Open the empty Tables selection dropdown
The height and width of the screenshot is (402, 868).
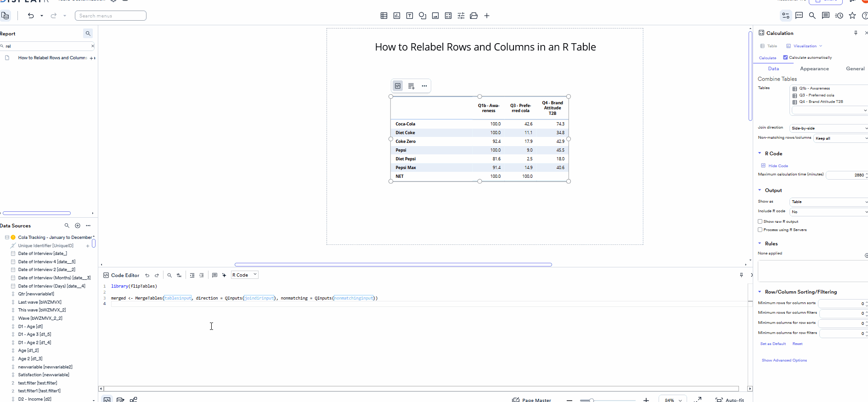(x=829, y=110)
